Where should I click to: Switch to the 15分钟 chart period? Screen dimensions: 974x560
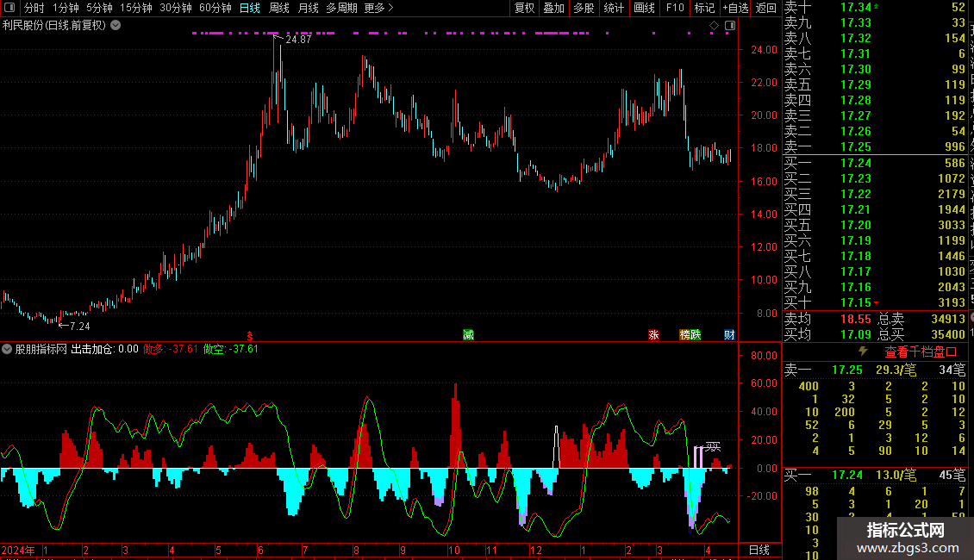[135, 8]
